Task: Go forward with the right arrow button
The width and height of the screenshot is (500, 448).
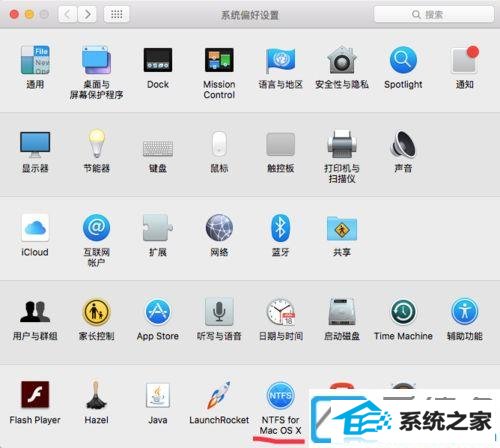Action: coord(87,14)
